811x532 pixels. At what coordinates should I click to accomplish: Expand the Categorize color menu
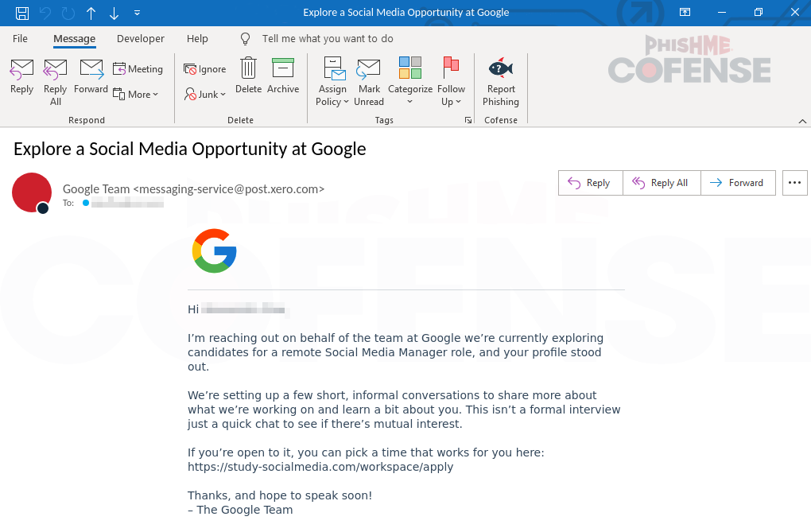click(409, 82)
